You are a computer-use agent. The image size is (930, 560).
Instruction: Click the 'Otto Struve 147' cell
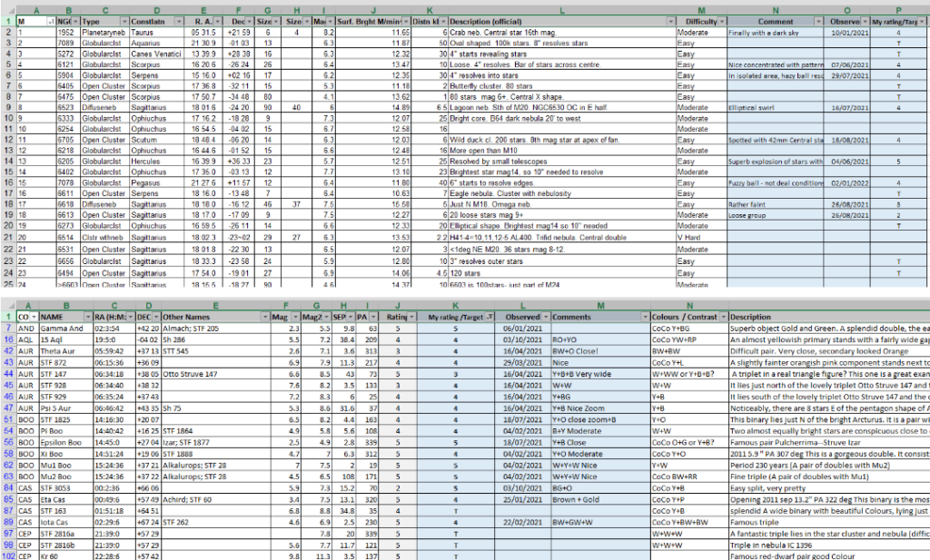215,374
